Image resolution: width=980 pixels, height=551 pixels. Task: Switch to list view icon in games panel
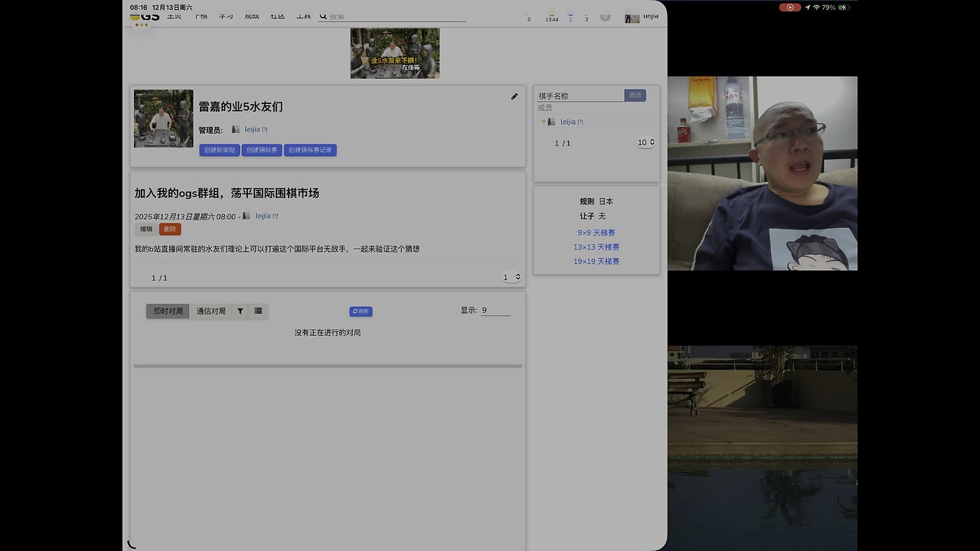pos(258,311)
